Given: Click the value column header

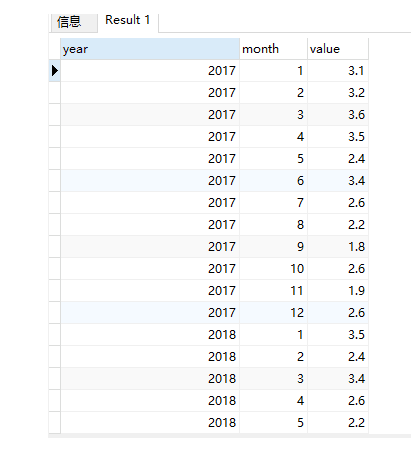Looking at the screenshot, I should click(338, 49).
